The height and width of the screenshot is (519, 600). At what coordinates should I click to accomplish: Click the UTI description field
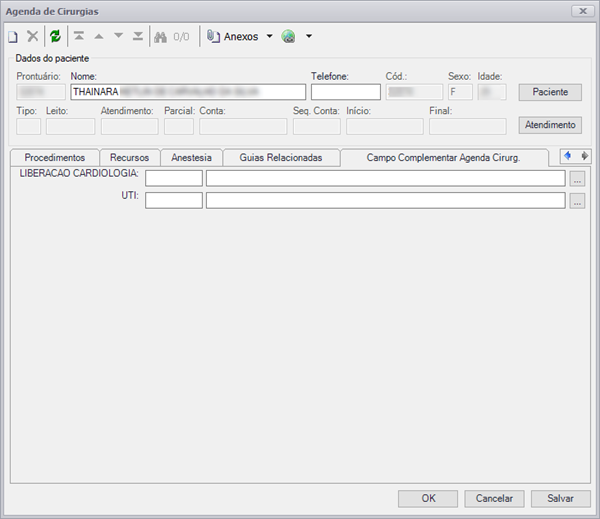(x=386, y=201)
